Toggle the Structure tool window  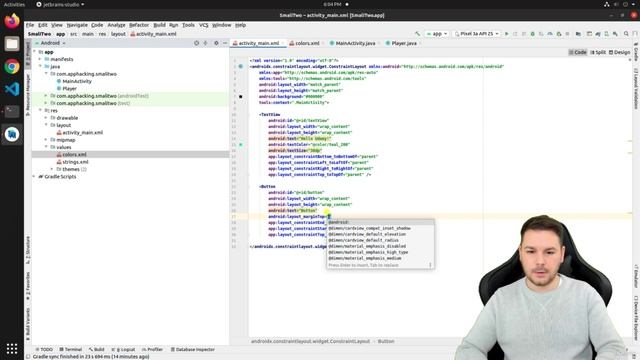(x=28, y=250)
